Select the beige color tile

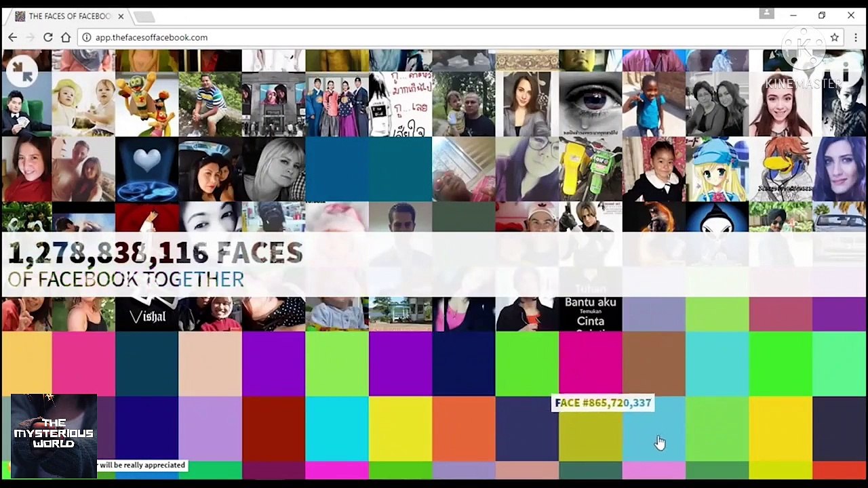210,363
